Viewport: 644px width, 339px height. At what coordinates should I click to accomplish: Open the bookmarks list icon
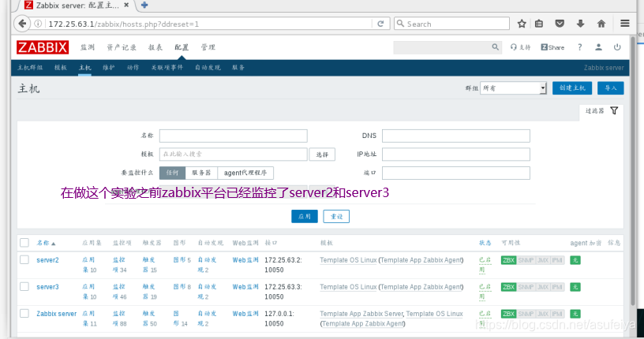(539, 24)
